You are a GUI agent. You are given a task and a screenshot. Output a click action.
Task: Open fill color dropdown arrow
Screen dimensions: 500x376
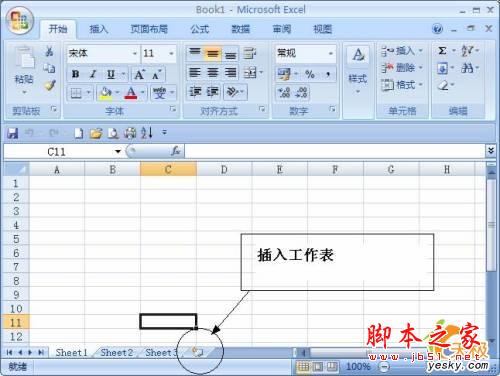click(117, 92)
